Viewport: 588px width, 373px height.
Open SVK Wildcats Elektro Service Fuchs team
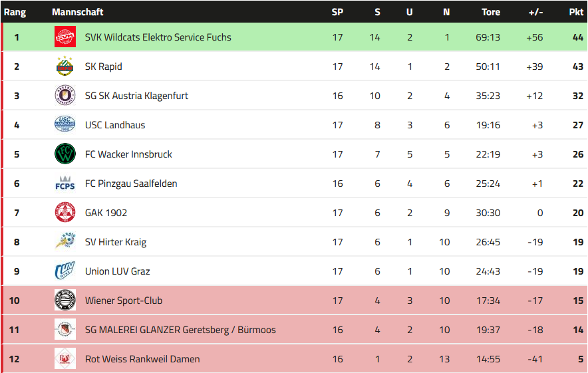[x=158, y=37]
